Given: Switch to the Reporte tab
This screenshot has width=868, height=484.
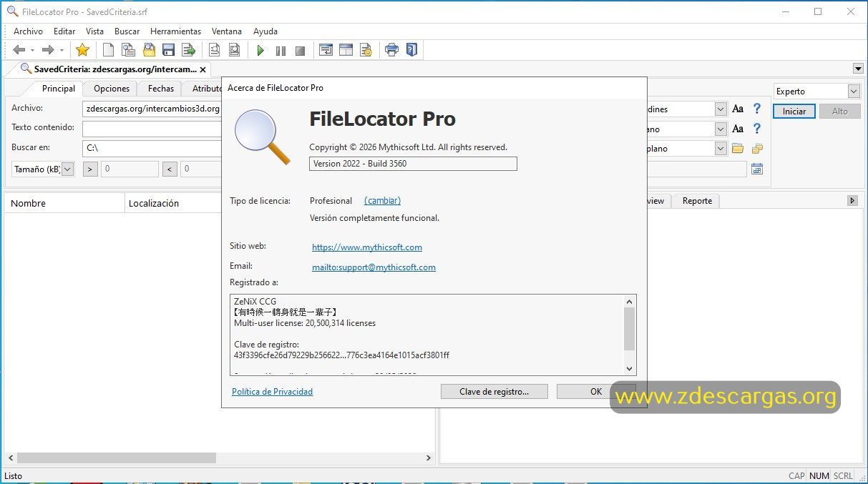Looking at the screenshot, I should point(697,201).
